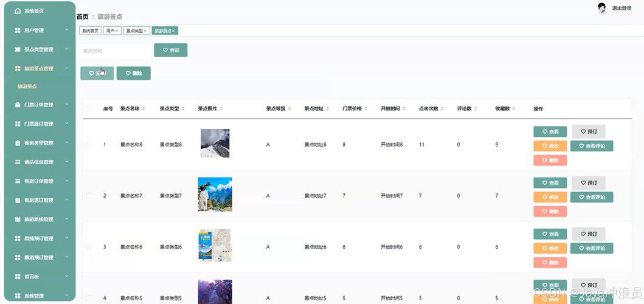This screenshot has height=304, width=644.
Task: Click 修改 for 景点名称7 row
Action: [x=550, y=197]
